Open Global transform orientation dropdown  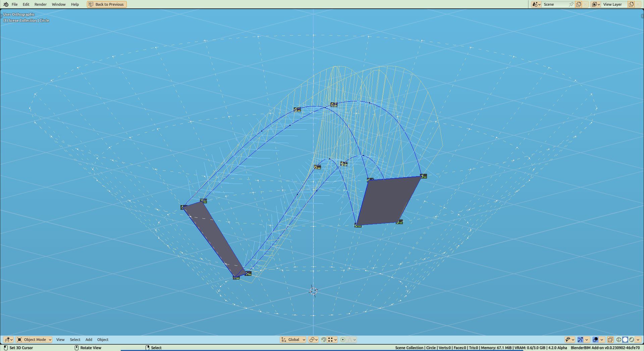pos(293,340)
